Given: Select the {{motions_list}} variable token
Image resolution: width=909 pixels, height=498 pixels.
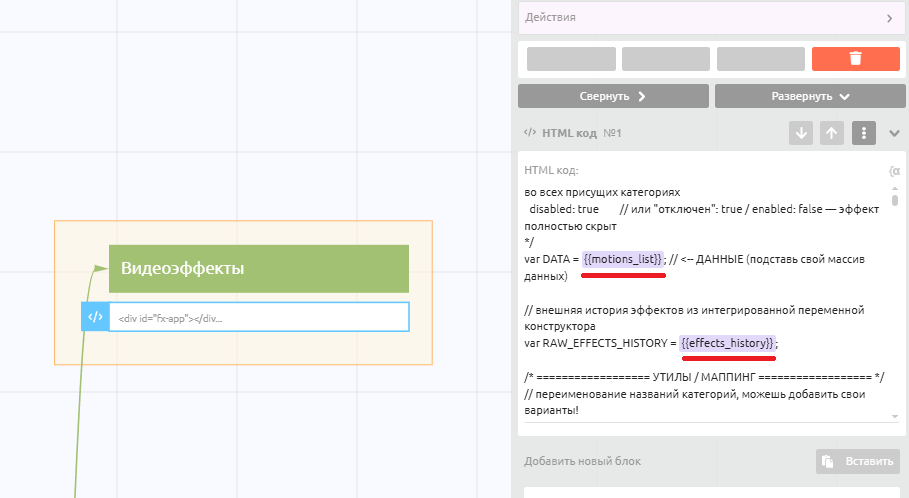Looking at the screenshot, I should 622,259.
